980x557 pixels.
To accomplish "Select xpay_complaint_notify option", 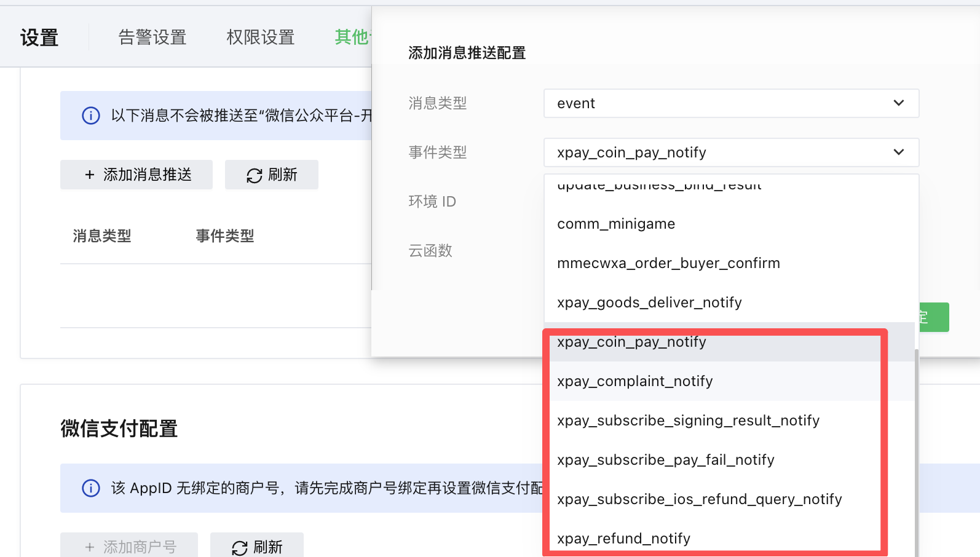I will [x=730, y=381].
